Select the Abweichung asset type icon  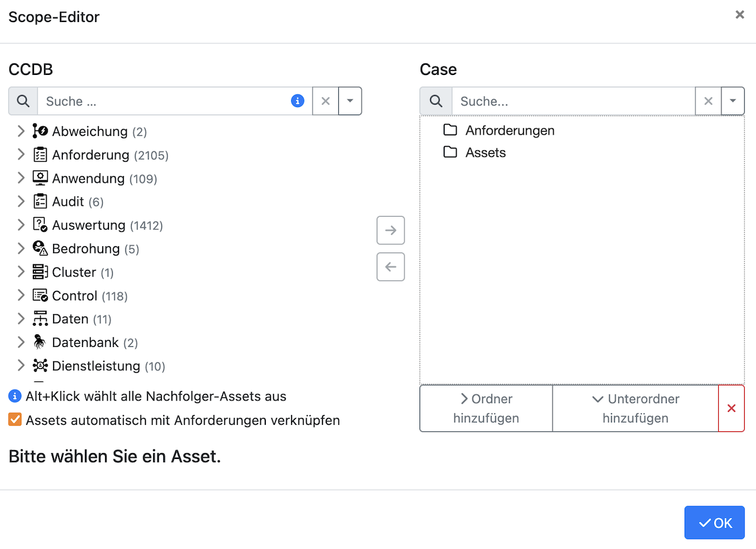pyautogui.click(x=39, y=131)
